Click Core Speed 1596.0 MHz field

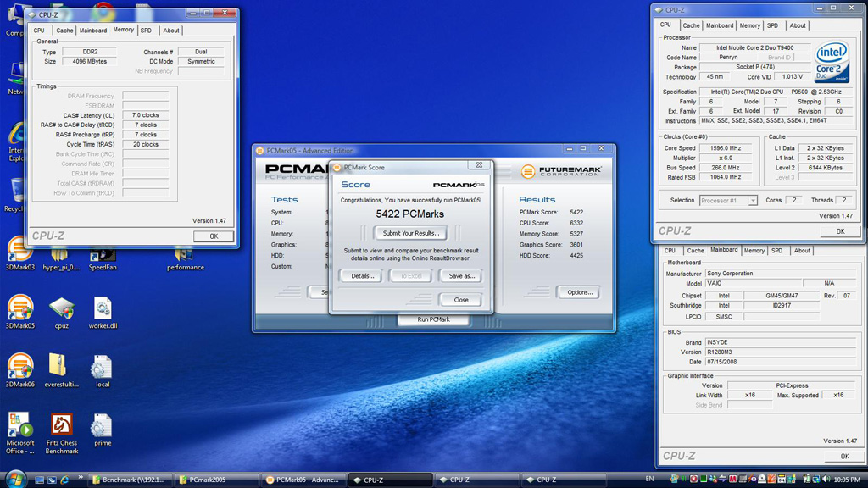tap(725, 148)
